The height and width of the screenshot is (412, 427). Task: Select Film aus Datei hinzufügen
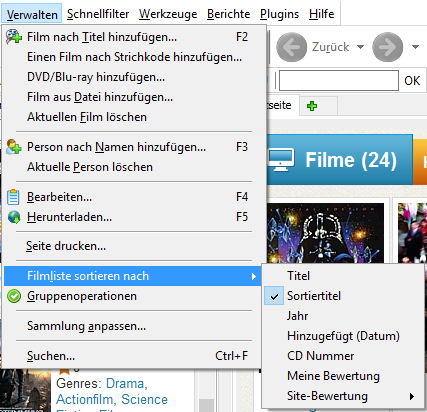pos(133,97)
